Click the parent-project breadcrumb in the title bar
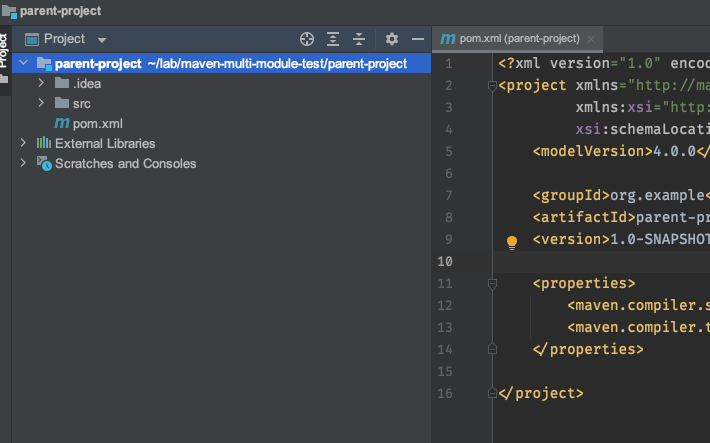710x443 pixels. (60, 11)
